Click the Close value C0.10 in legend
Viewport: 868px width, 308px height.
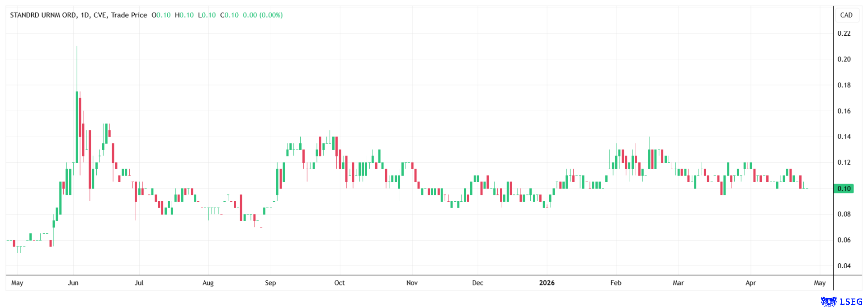pos(229,15)
